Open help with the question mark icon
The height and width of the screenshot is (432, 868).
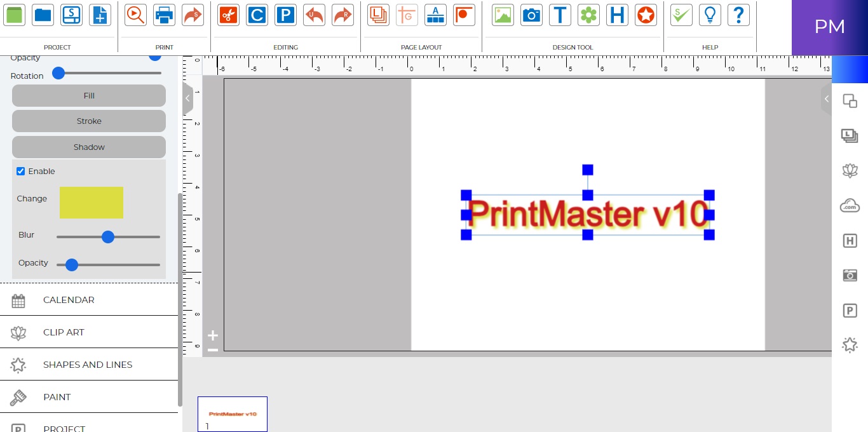pos(738,15)
